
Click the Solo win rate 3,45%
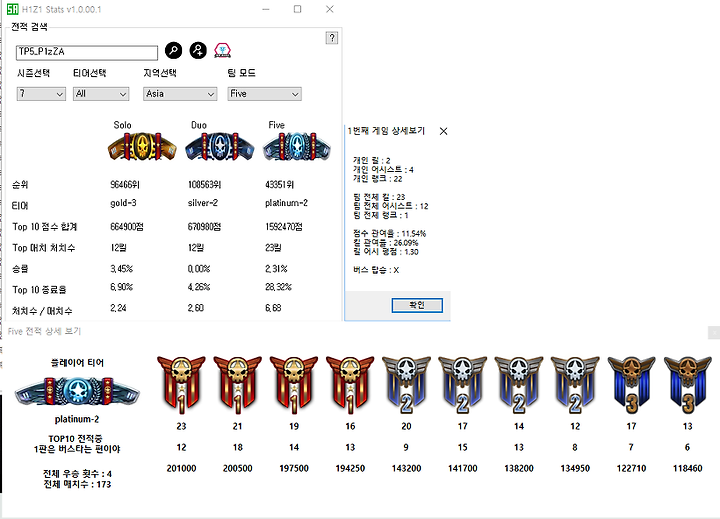click(x=122, y=269)
